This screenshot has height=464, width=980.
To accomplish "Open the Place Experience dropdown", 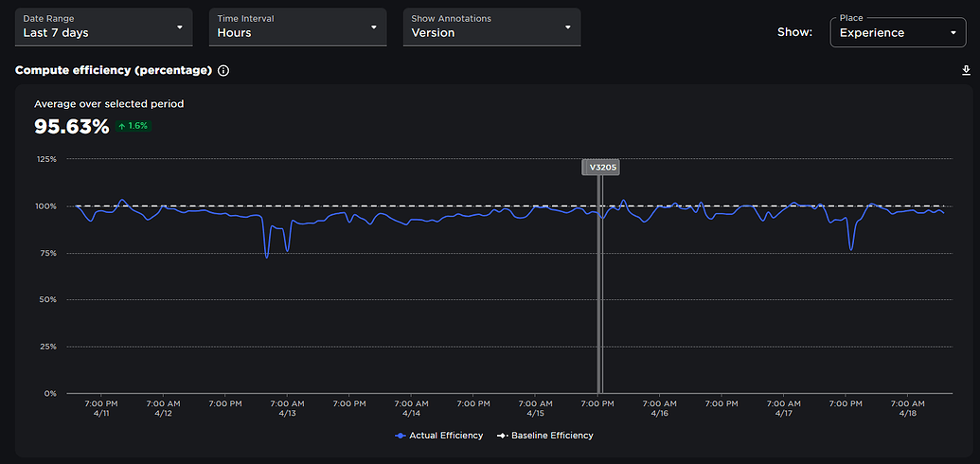I will pos(898,32).
